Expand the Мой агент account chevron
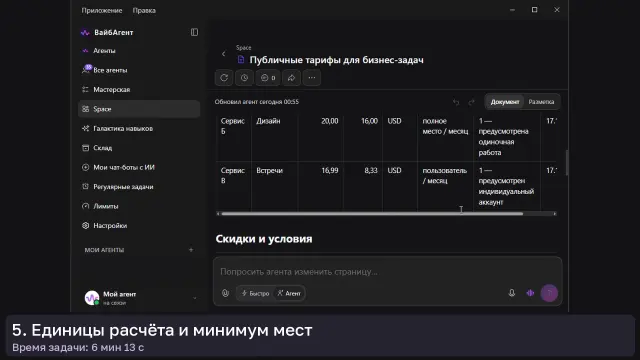 pyautogui.click(x=194, y=298)
